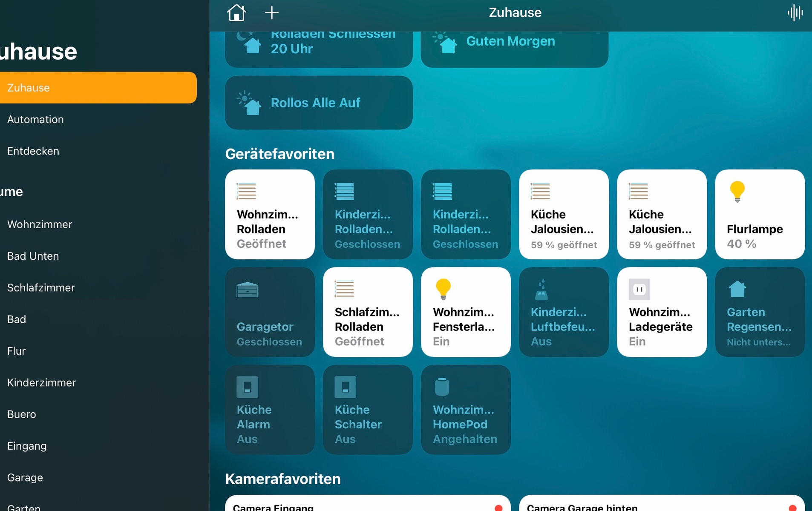The width and height of the screenshot is (812, 511).
Task: Tap the Wohnzimmer Ladegeräte outlet icon
Action: (639, 290)
